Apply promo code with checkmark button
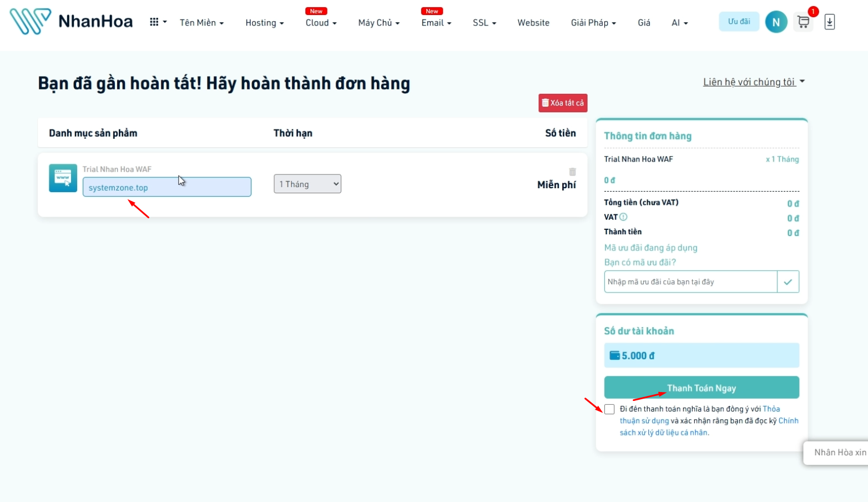 (788, 282)
